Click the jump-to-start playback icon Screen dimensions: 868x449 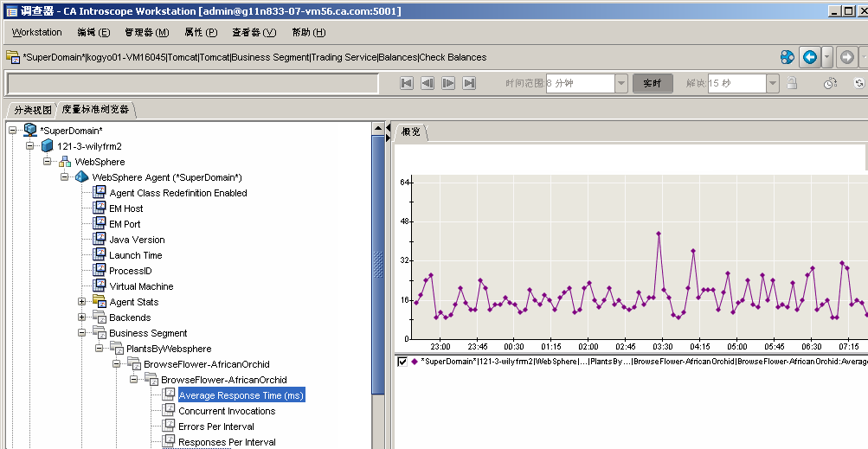click(407, 83)
